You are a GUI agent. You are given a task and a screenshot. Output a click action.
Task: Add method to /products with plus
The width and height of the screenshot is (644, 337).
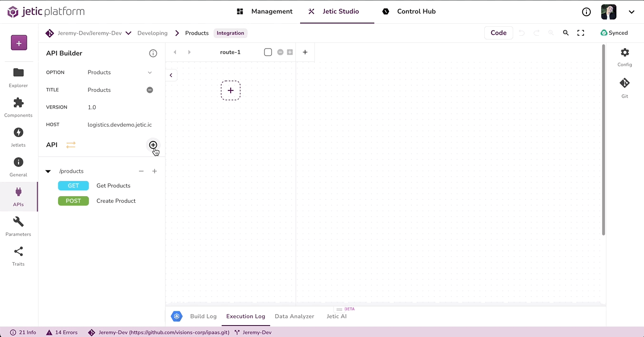click(155, 171)
